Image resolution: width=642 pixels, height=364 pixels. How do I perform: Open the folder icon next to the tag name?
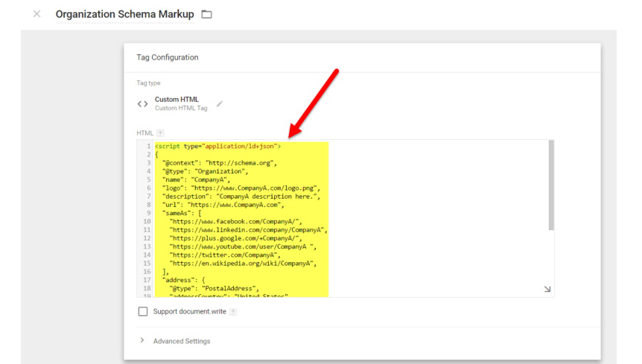(x=207, y=14)
